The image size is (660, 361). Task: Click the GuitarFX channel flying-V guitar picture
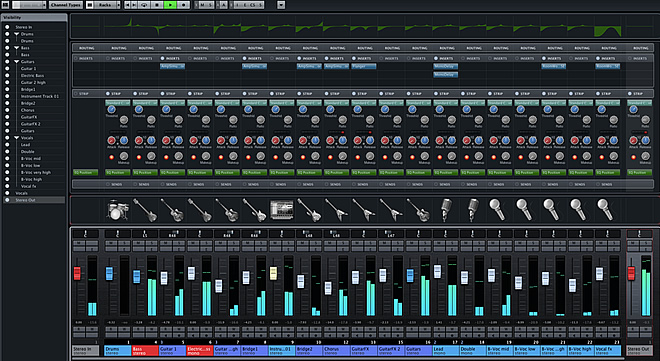364,210
